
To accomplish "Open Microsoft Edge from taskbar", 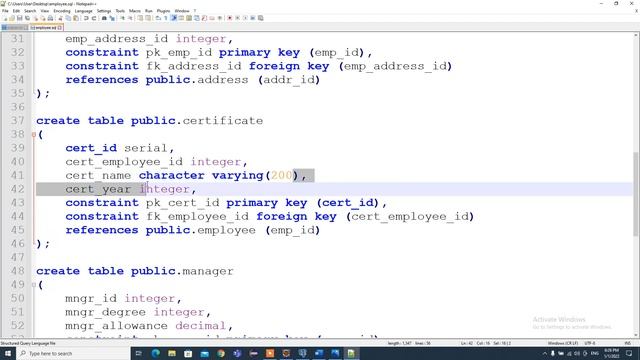I will click(x=156, y=353).
